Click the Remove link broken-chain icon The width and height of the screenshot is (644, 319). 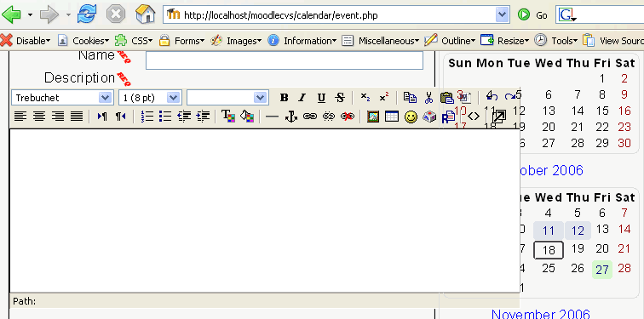(329, 117)
